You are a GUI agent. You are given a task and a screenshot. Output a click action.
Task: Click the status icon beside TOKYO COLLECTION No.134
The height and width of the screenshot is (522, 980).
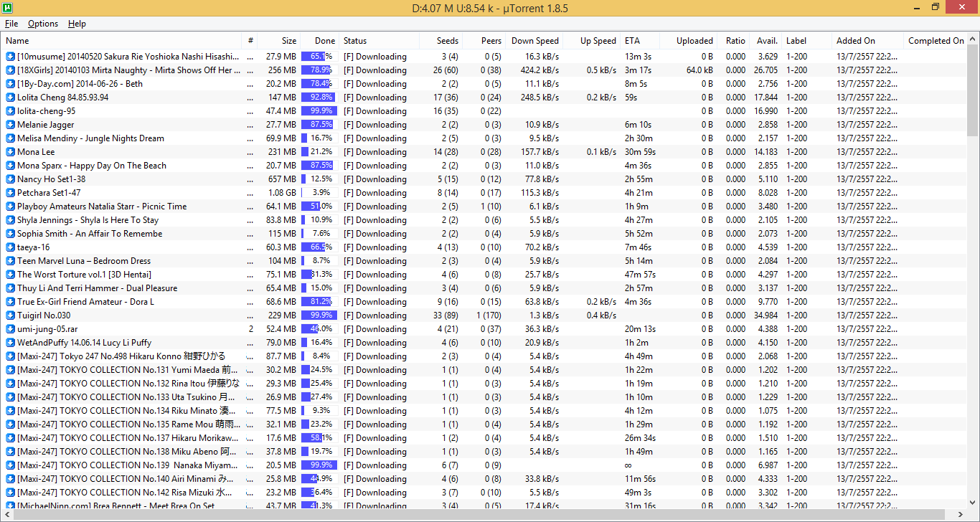[x=11, y=411]
